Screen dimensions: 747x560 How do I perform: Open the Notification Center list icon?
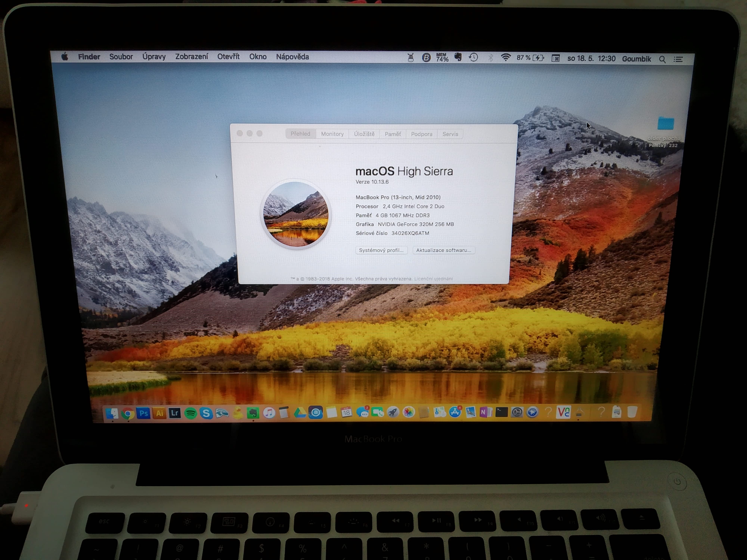tap(678, 59)
